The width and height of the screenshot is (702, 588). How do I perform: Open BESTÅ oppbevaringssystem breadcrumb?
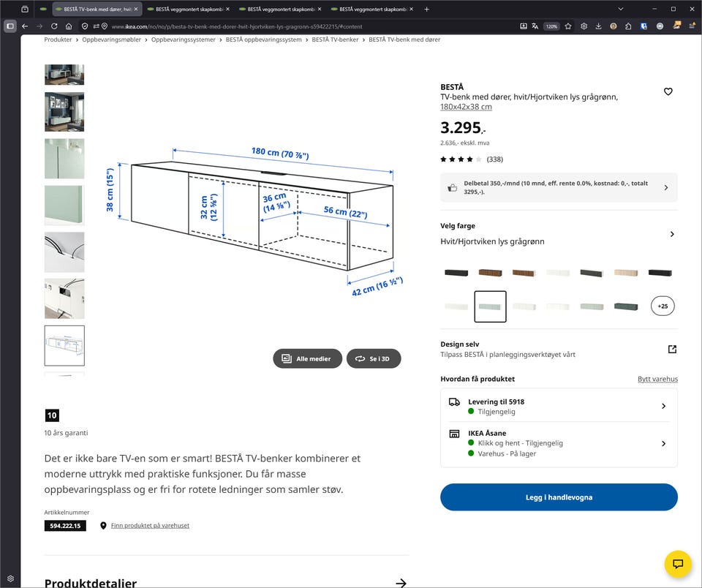pos(264,39)
